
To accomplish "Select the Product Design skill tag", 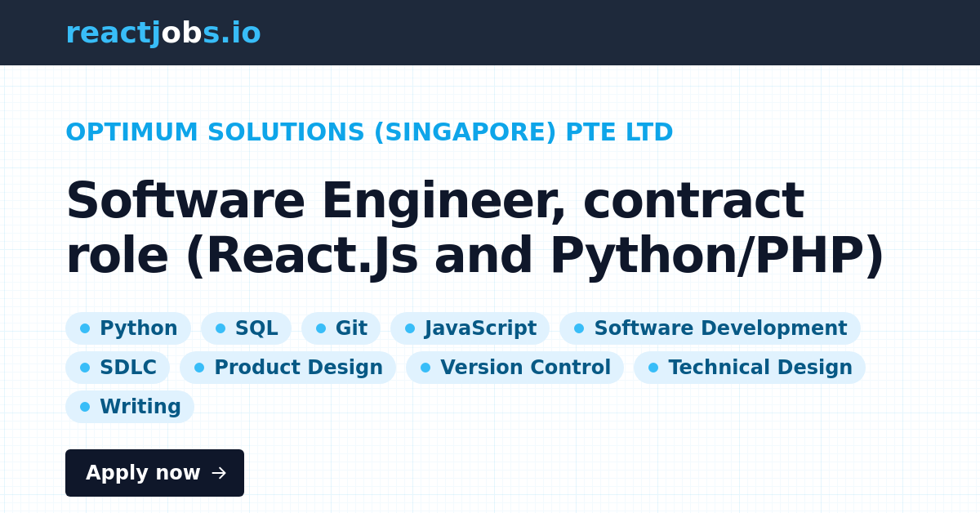I will point(287,368).
